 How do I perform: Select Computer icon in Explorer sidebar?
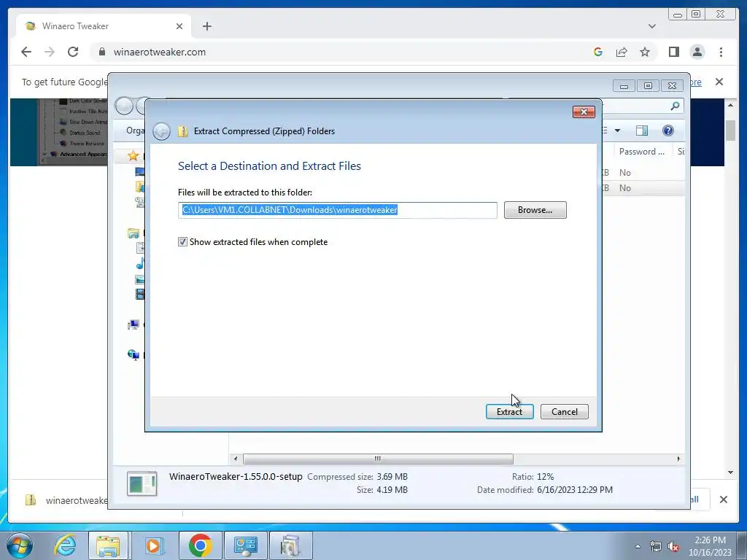pos(133,324)
